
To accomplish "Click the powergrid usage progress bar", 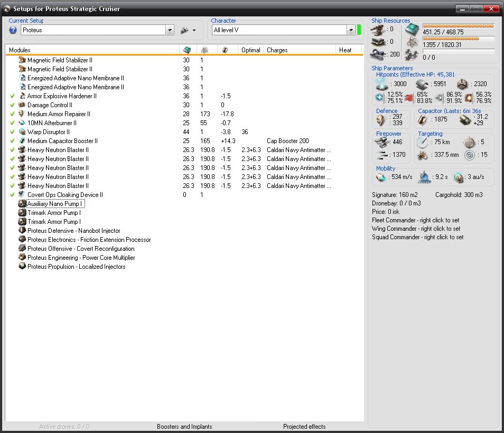I will tap(459, 39).
